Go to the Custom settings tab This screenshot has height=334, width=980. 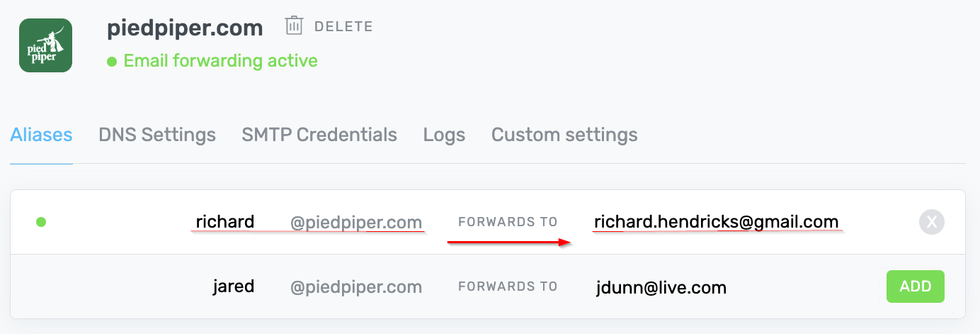coord(564,135)
